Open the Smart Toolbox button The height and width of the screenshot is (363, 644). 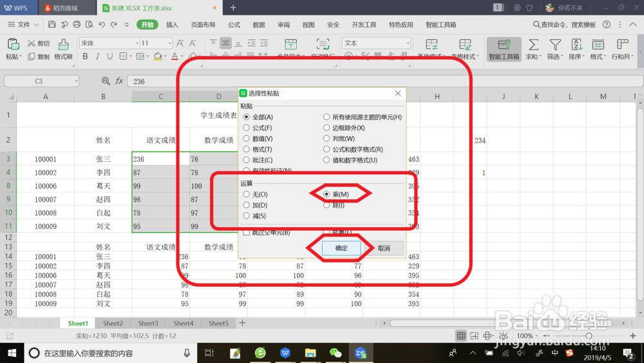pos(504,50)
